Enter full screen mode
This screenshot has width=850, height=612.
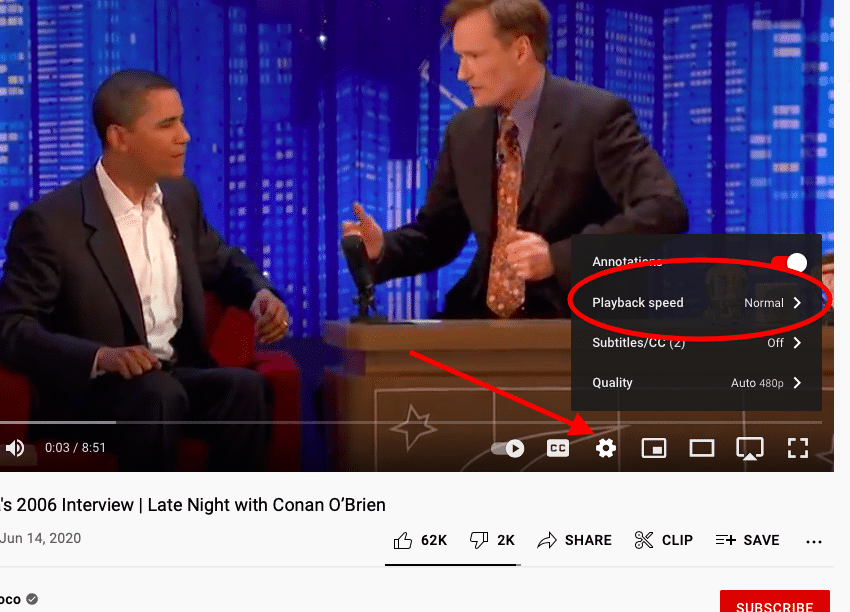797,448
